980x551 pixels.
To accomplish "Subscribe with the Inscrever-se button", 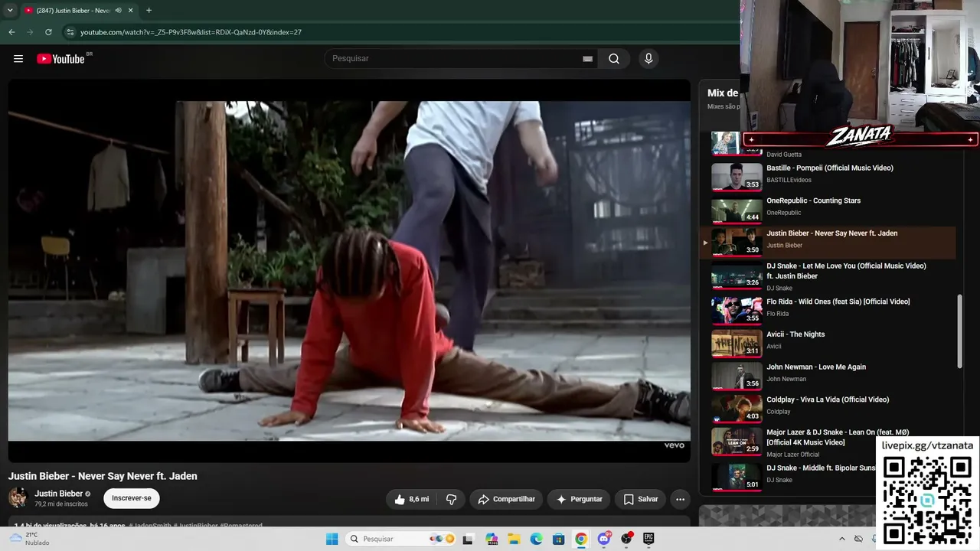I will [132, 498].
